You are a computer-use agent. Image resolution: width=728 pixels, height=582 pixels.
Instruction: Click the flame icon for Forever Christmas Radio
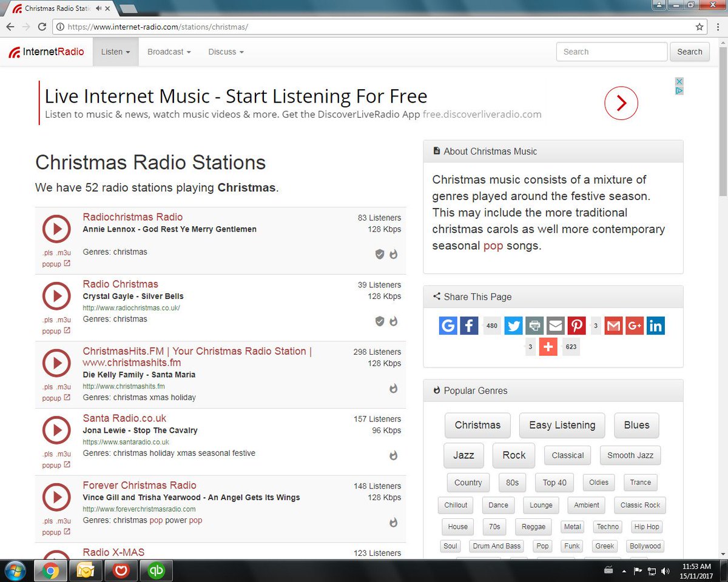coord(394,522)
